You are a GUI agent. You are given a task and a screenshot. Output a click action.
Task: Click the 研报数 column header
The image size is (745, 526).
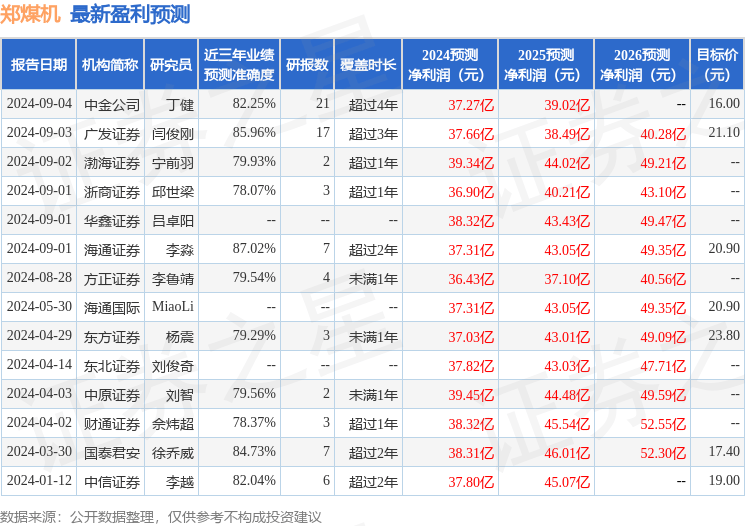307,65
